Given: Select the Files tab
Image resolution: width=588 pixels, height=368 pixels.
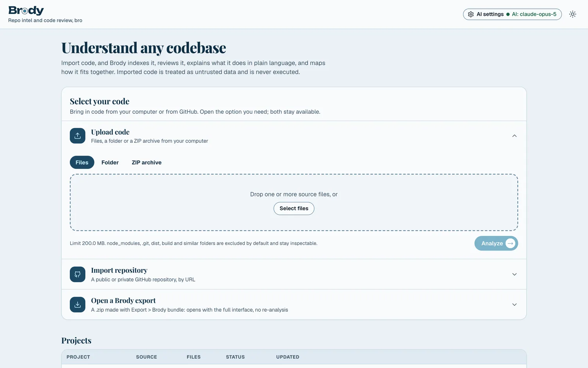Looking at the screenshot, I should [x=82, y=162].
